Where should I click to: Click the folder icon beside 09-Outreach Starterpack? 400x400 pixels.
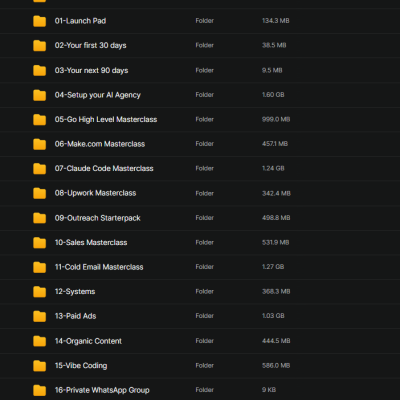pos(39,218)
